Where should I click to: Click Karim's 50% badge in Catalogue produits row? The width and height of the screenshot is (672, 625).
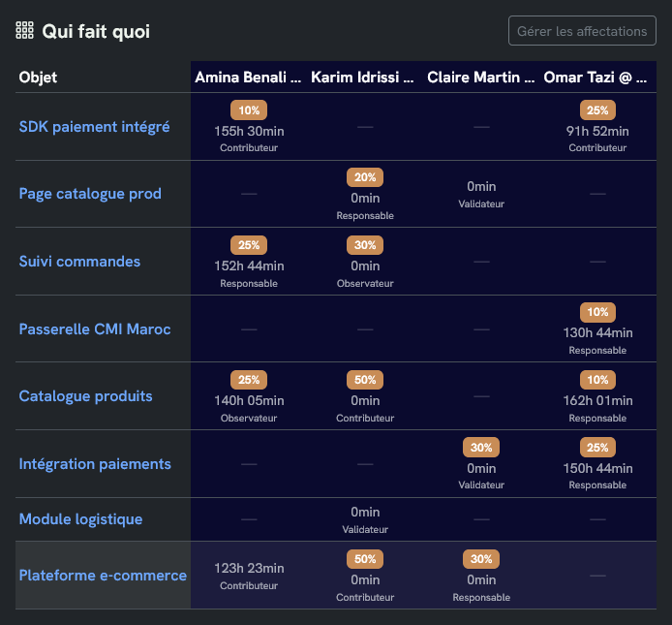365,381
